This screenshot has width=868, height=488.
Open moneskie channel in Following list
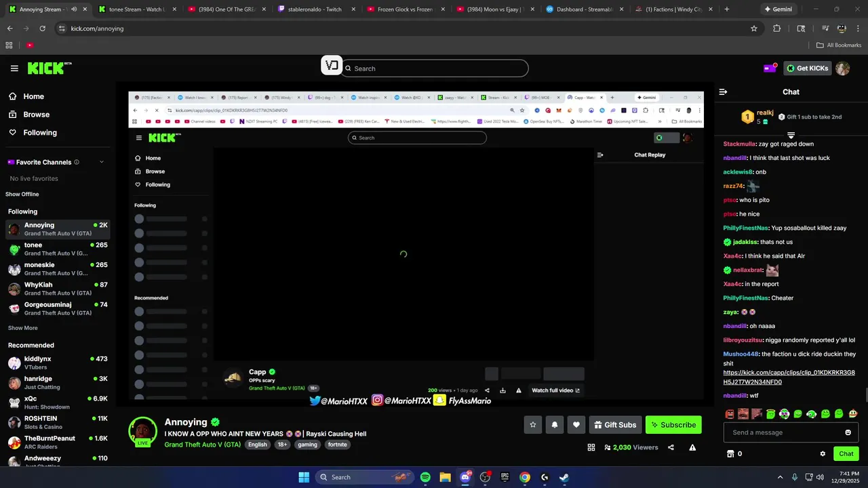[58, 269]
